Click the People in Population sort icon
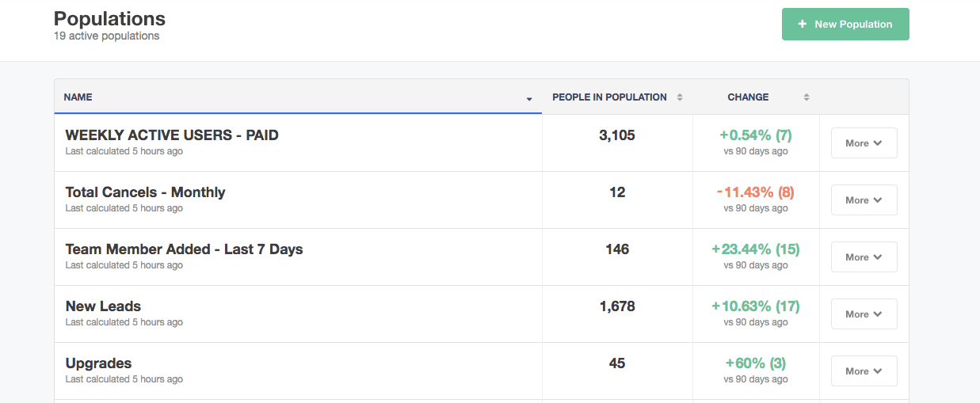This screenshot has height=403, width=980. (680, 97)
